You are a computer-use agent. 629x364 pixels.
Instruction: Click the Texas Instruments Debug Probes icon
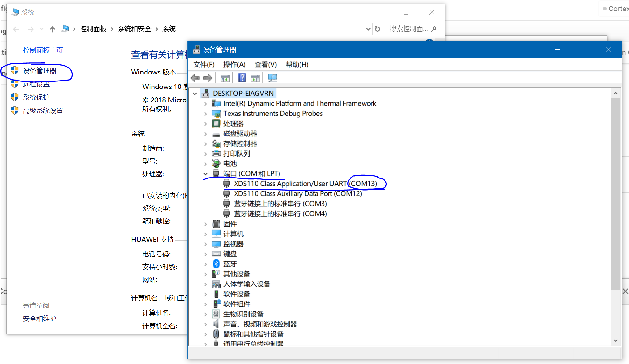point(216,114)
